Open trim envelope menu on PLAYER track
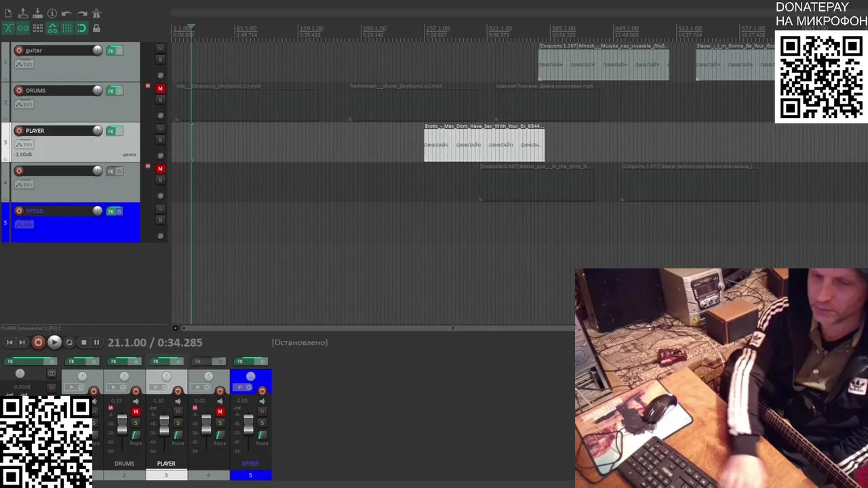The height and width of the screenshot is (488, 868). point(24,144)
